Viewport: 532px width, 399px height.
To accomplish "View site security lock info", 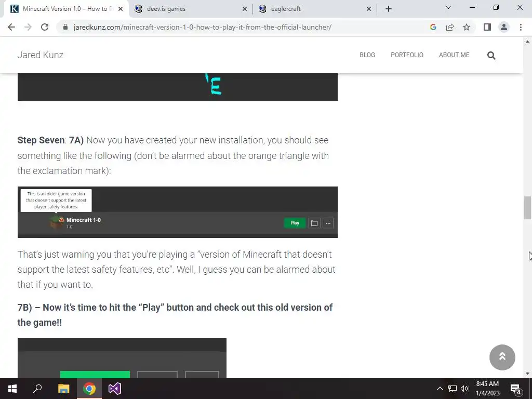I will pos(65,27).
